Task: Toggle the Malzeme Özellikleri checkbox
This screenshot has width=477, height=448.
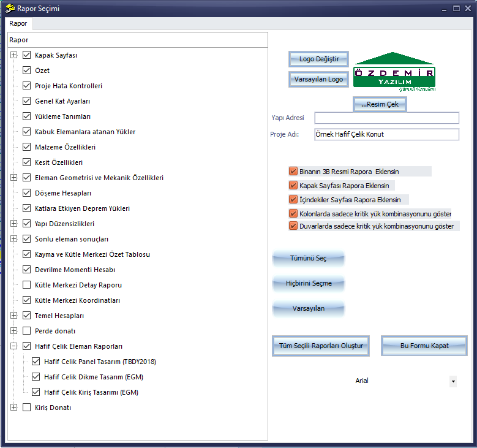Action: coord(27,147)
